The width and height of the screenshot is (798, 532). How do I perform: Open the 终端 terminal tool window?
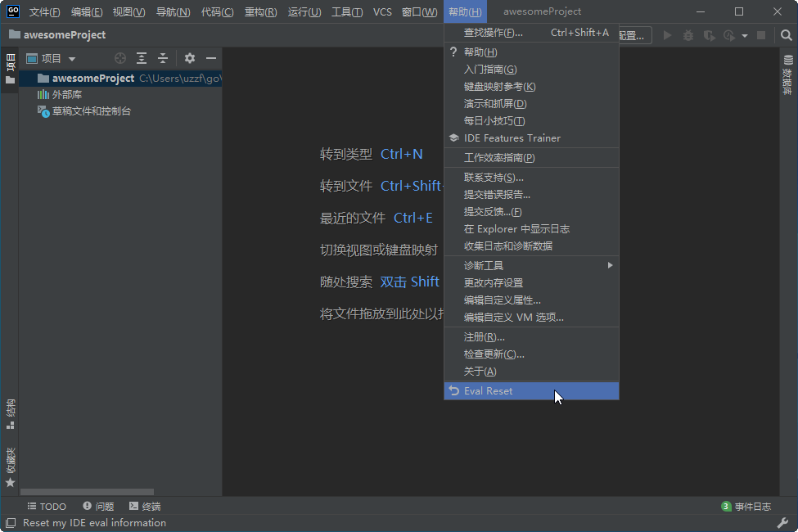(145, 507)
